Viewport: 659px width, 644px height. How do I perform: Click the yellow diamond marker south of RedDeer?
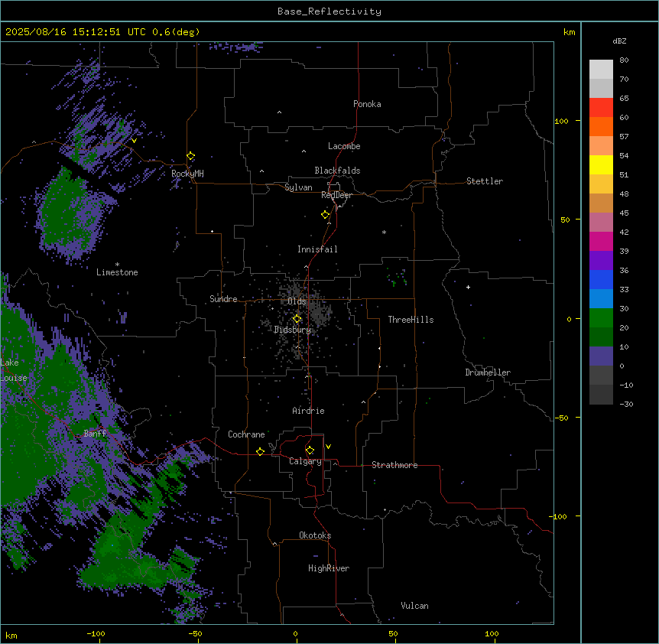click(326, 215)
